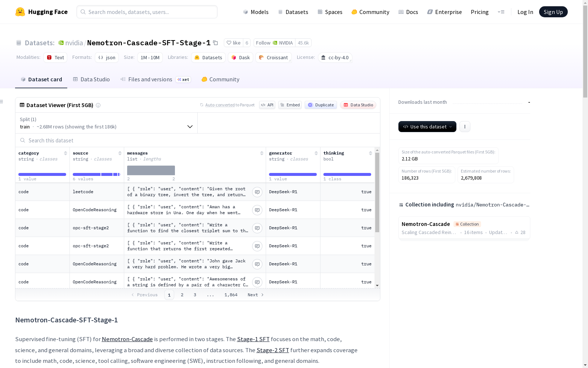
Task: Go to the Next page of rows
Action: pyautogui.click(x=255, y=295)
